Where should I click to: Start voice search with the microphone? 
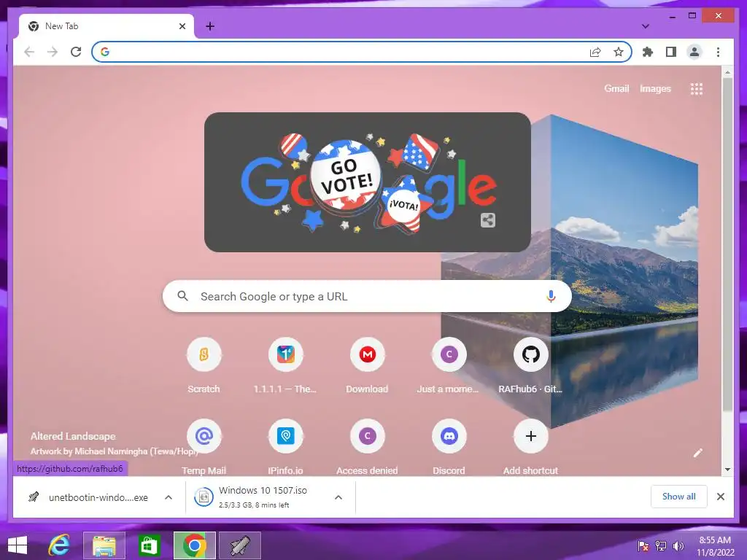pyautogui.click(x=551, y=296)
